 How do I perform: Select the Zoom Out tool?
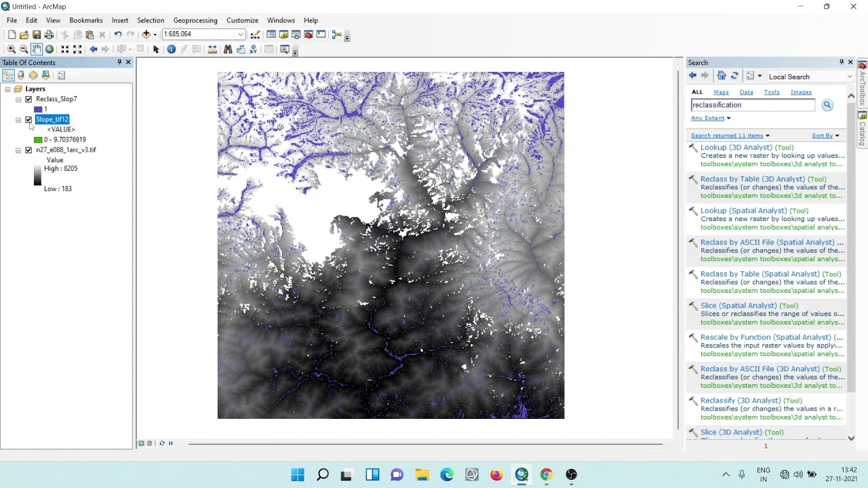point(24,49)
